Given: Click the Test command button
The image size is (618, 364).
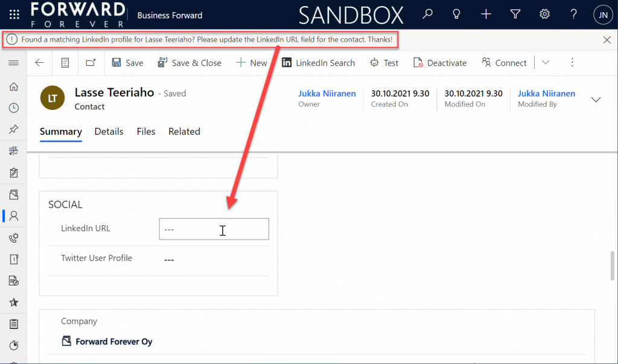Looking at the screenshot, I should pyautogui.click(x=384, y=63).
